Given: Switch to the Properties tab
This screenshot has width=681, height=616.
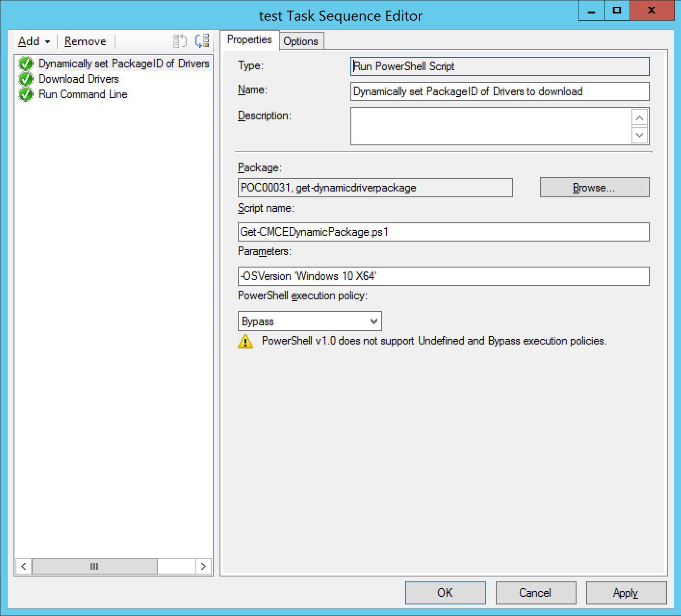Looking at the screenshot, I should tap(249, 40).
